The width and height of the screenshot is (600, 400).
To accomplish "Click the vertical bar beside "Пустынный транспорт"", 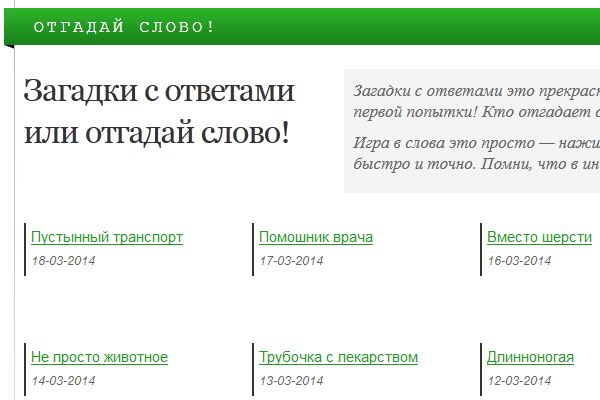I will (x=24, y=249).
